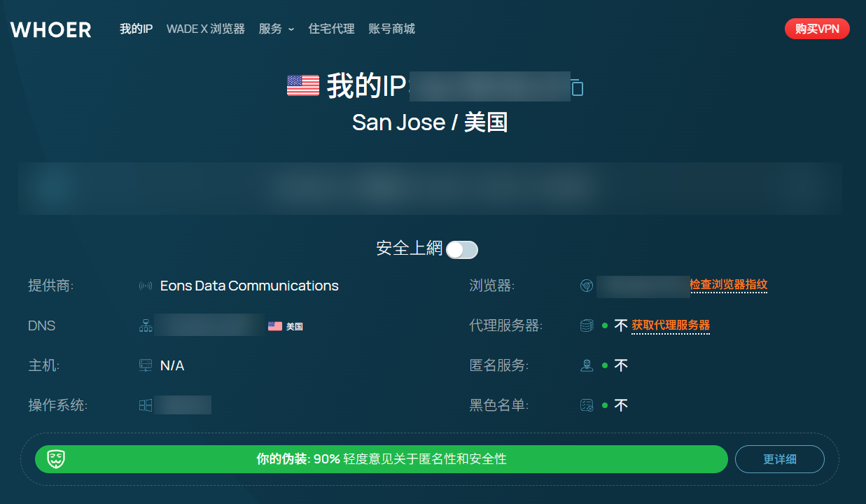The height and width of the screenshot is (504, 866).
Task: Open 获取代理服务器 link
Action: (671, 325)
